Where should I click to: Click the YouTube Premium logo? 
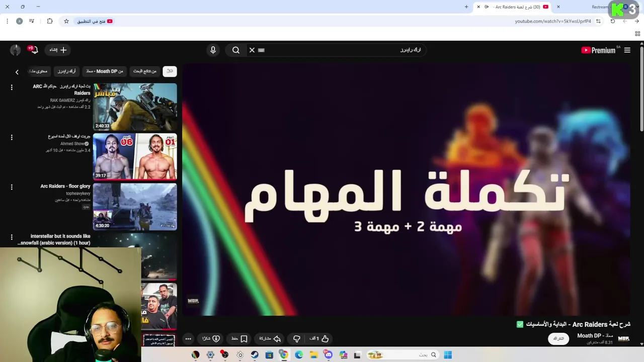(x=598, y=50)
